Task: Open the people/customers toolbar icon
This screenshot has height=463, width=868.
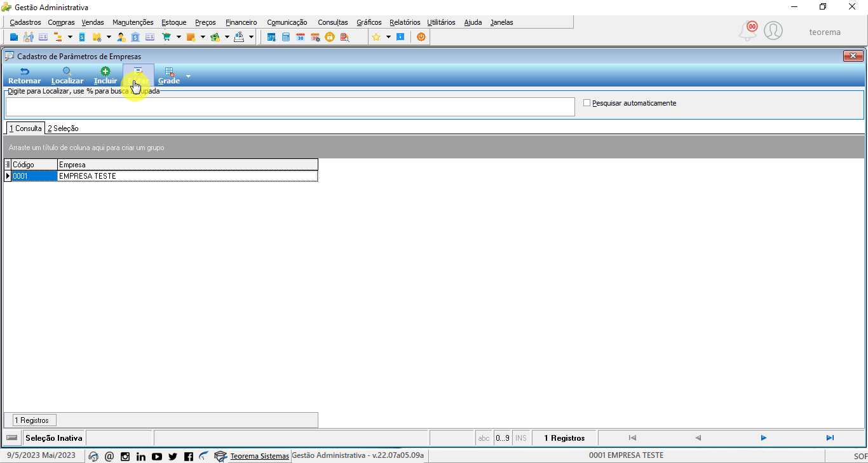Action: [x=29, y=37]
